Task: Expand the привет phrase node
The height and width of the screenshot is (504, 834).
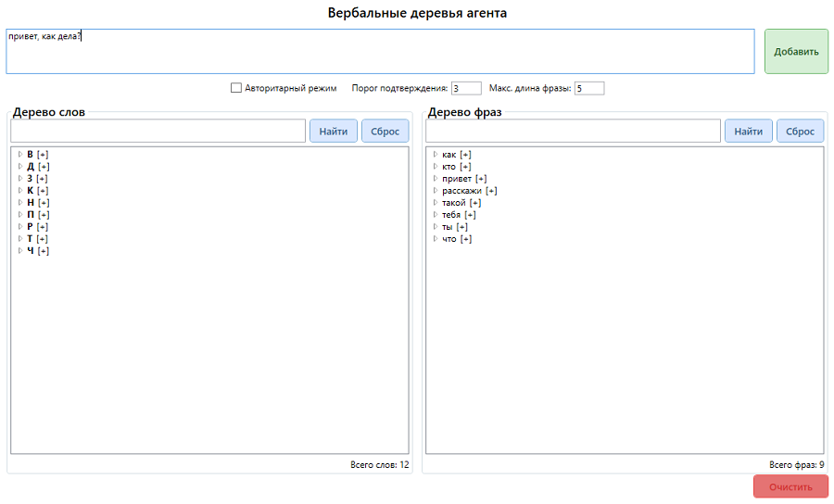Action: (x=436, y=178)
